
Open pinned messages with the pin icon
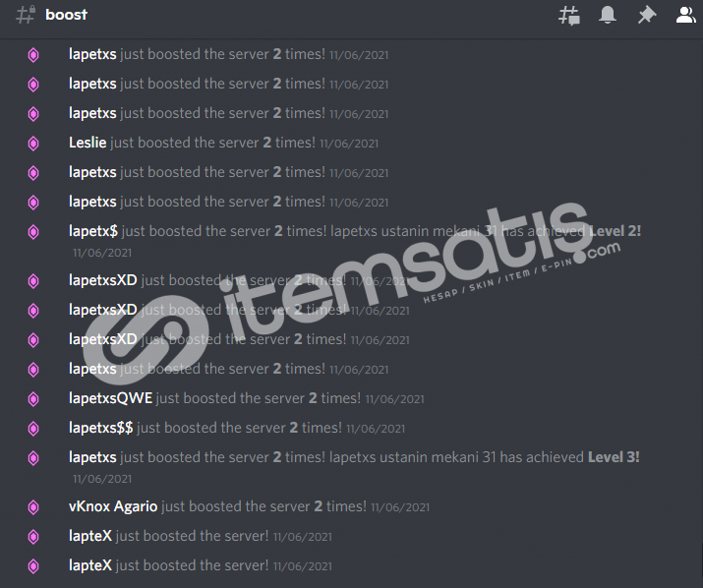(647, 15)
